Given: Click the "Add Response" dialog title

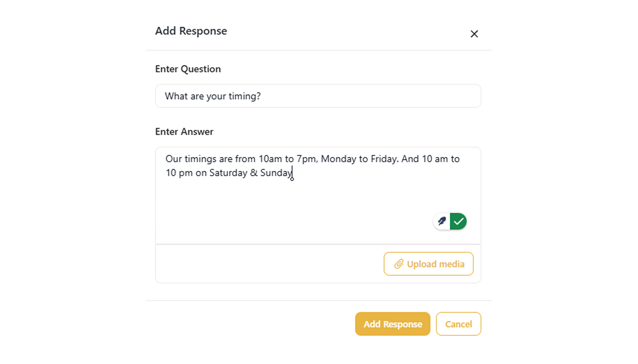Looking at the screenshot, I should click(191, 31).
